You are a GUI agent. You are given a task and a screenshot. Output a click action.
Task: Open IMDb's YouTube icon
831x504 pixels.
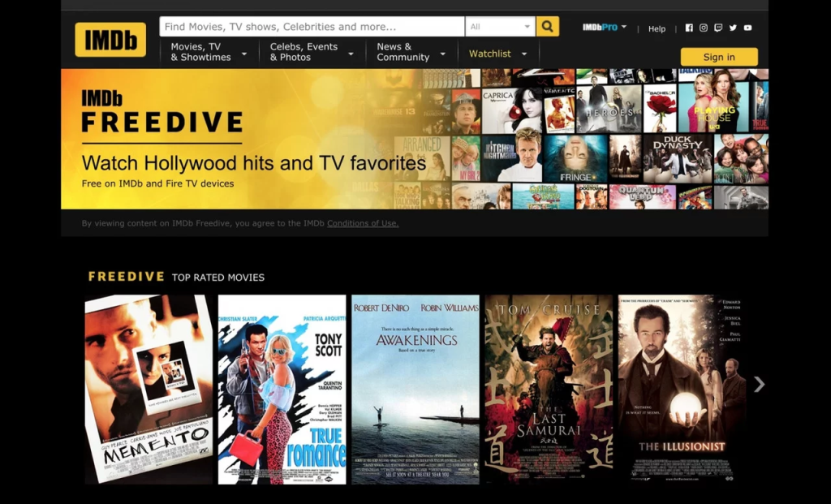coord(747,28)
